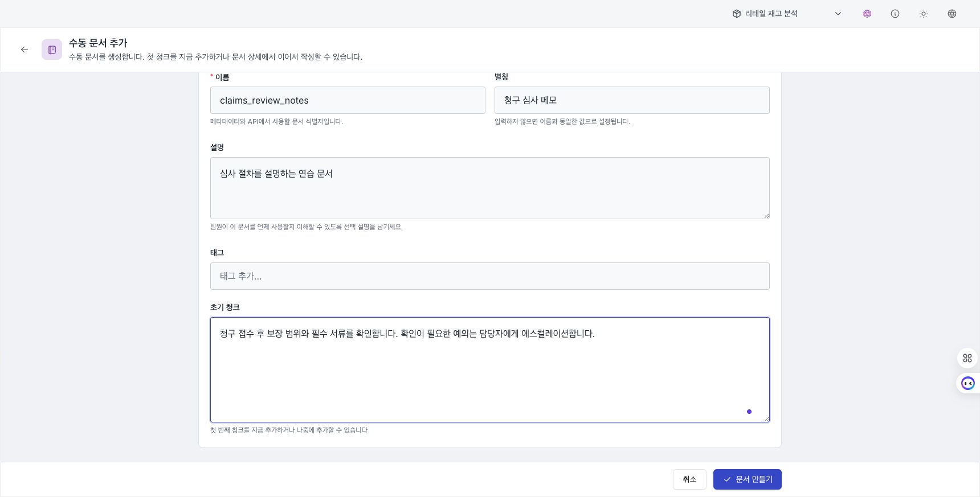The height and width of the screenshot is (497, 980).
Task: Open the floating apps grid icon
Action: coord(967,358)
